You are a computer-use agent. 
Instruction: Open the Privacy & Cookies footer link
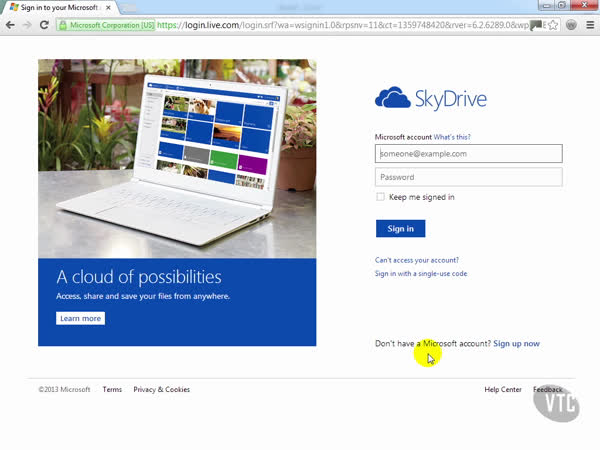161,390
